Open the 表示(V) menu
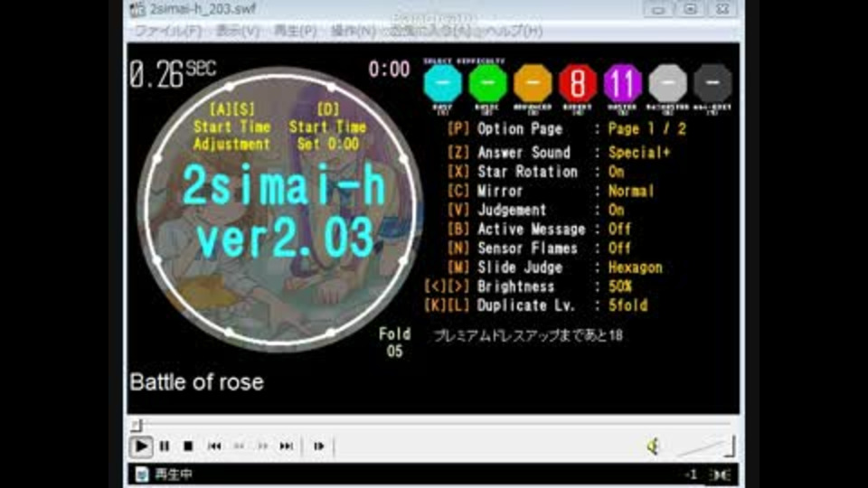 tap(238, 31)
